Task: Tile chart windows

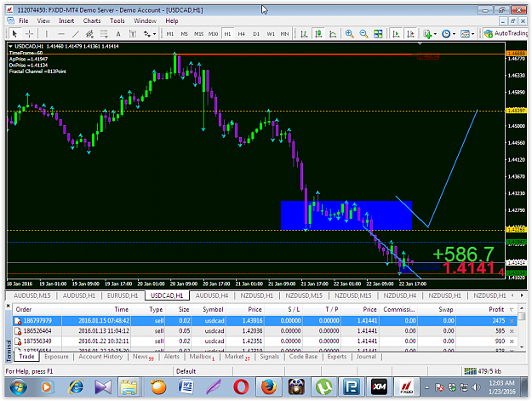Action: click(378, 33)
